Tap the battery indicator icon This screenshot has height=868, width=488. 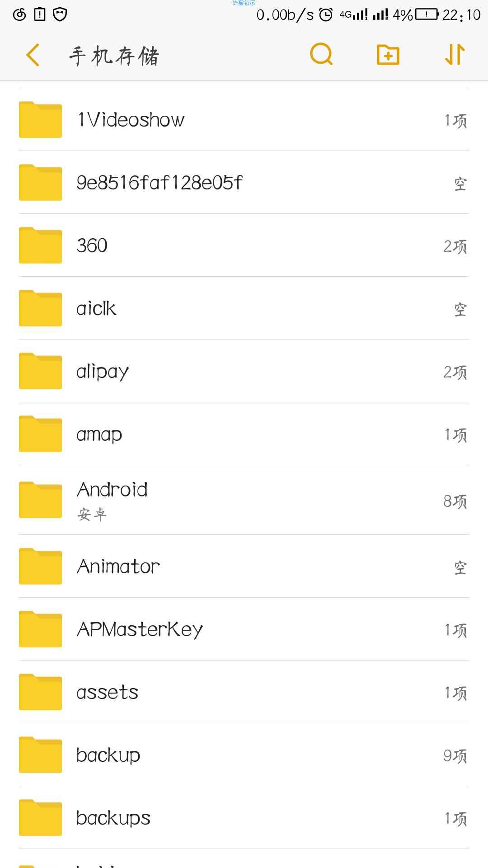pyautogui.click(x=427, y=14)
